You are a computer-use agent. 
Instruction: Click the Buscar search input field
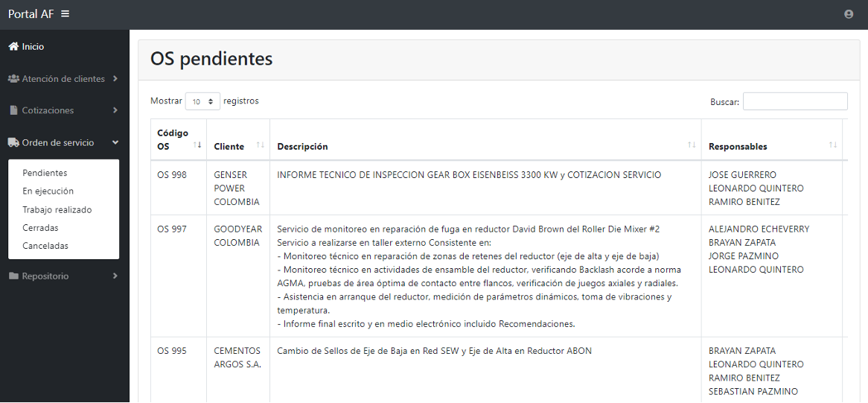point(794,101)
